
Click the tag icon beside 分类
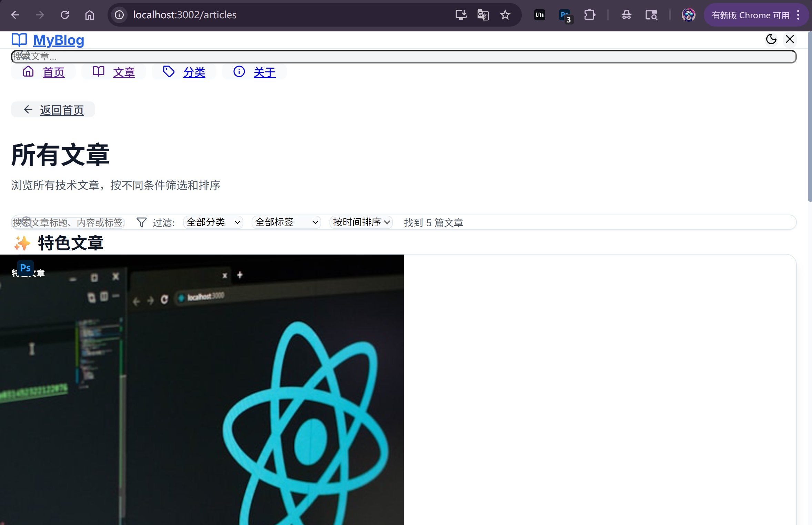(169, 72)
